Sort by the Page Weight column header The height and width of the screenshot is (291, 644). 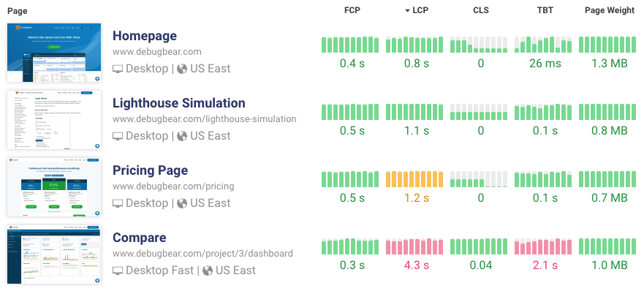pos(610,10)
